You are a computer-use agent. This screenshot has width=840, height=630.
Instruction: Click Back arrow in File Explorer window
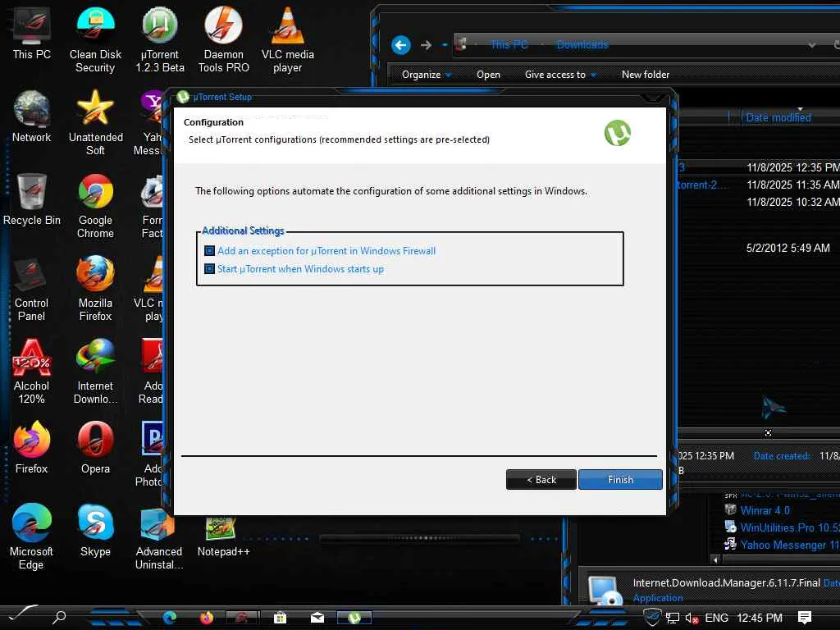coord(400,45)
